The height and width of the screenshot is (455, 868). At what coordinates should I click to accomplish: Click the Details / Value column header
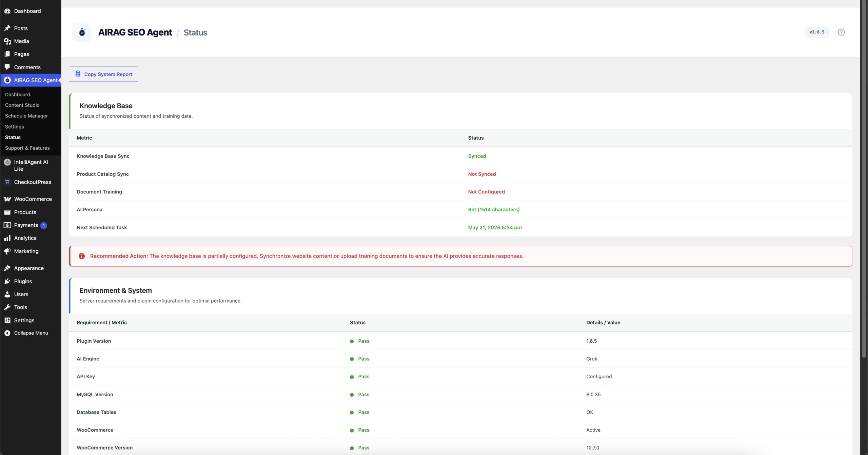click(603, 323)
